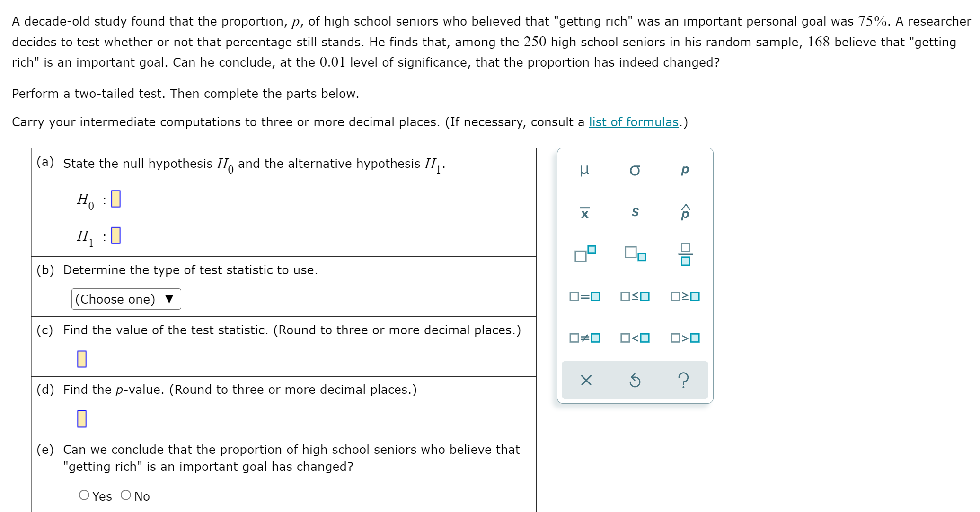Open the list of formulas link
980x512 pixels.
pyautogui.click(x=633, y=122)
